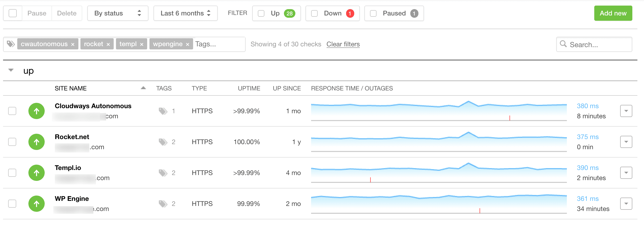Open the Rocket.net check name
This screenshot has height=230, width=644.
point(72,137)
